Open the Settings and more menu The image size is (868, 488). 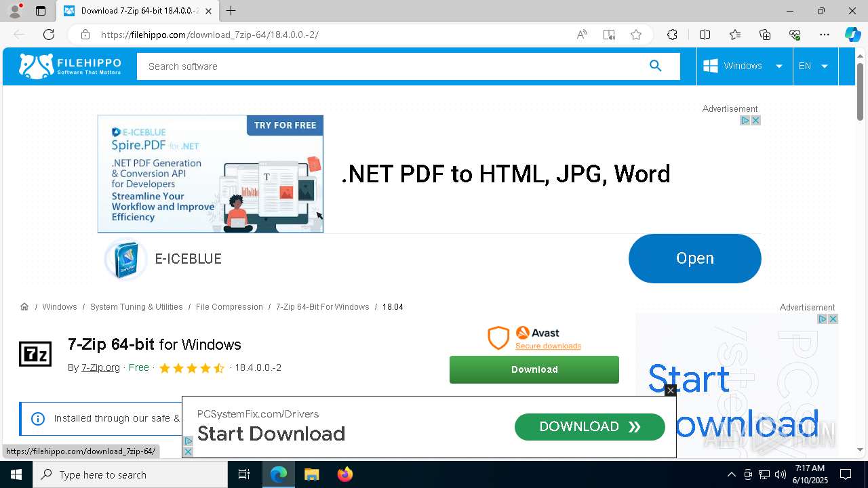825,35
